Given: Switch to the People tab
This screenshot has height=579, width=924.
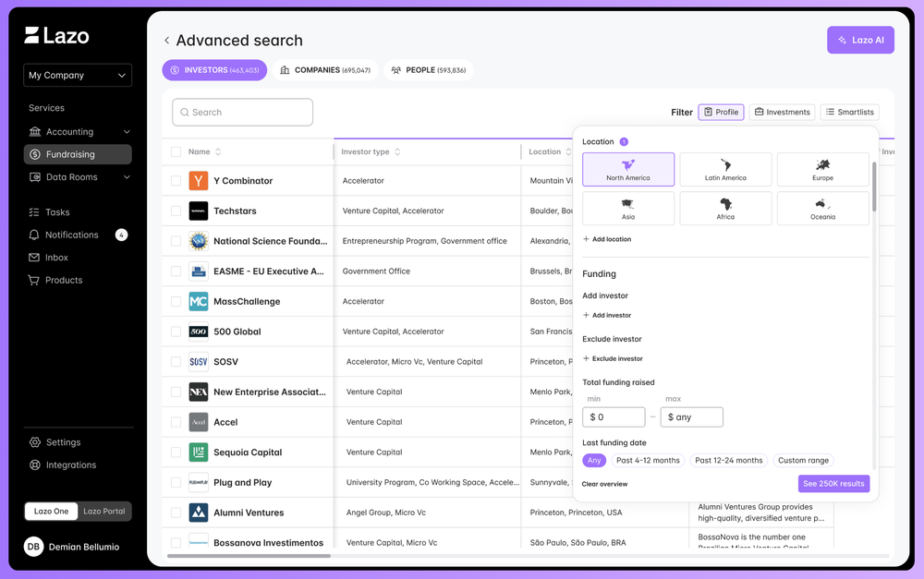Looking at the screenshot, I should click(x=429, y=70).
